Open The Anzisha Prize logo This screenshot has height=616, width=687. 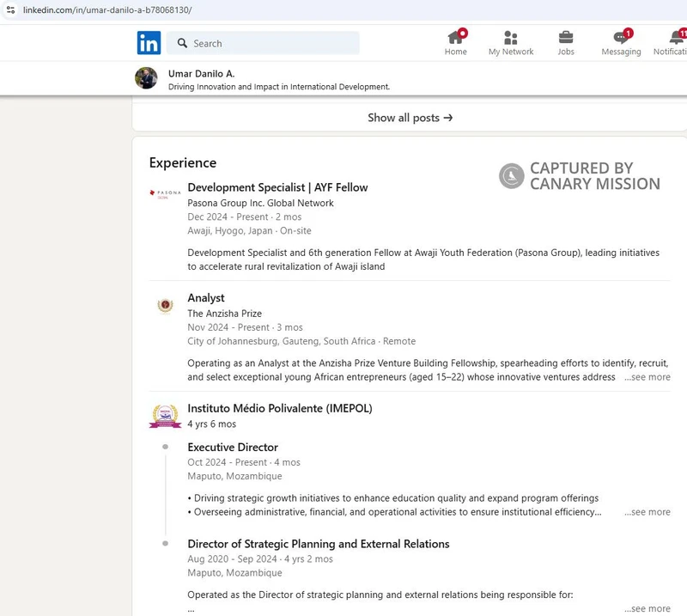165,305
